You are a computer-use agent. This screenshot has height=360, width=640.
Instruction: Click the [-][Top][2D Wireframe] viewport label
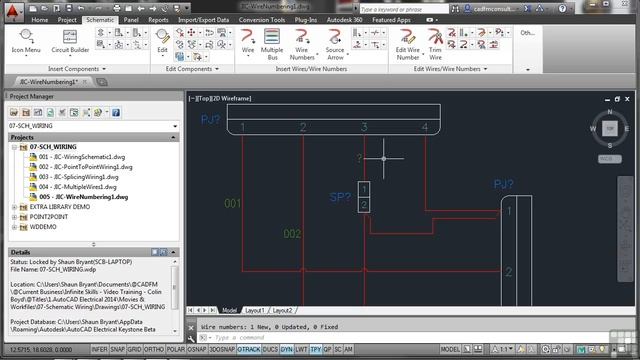point(220,98)
